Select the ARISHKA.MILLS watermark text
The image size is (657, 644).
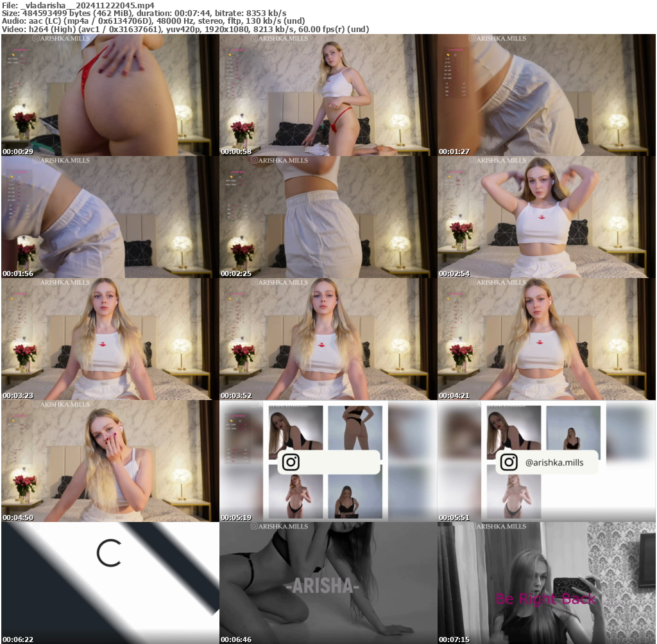(64, 39)
